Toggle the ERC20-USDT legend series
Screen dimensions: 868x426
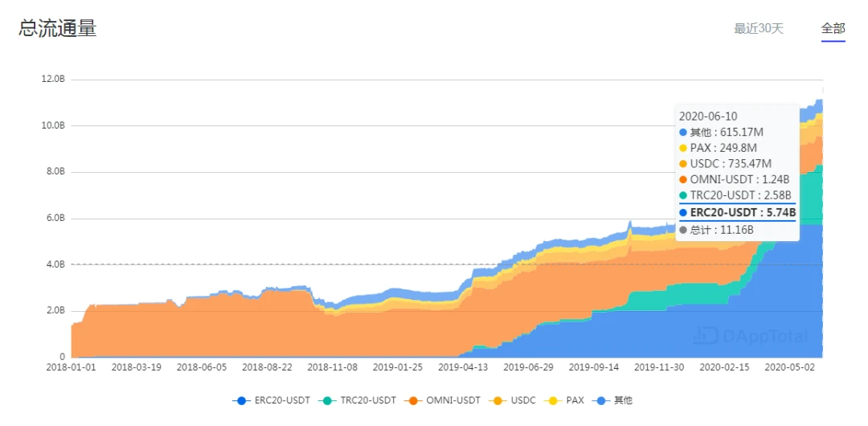coord(272,400)
